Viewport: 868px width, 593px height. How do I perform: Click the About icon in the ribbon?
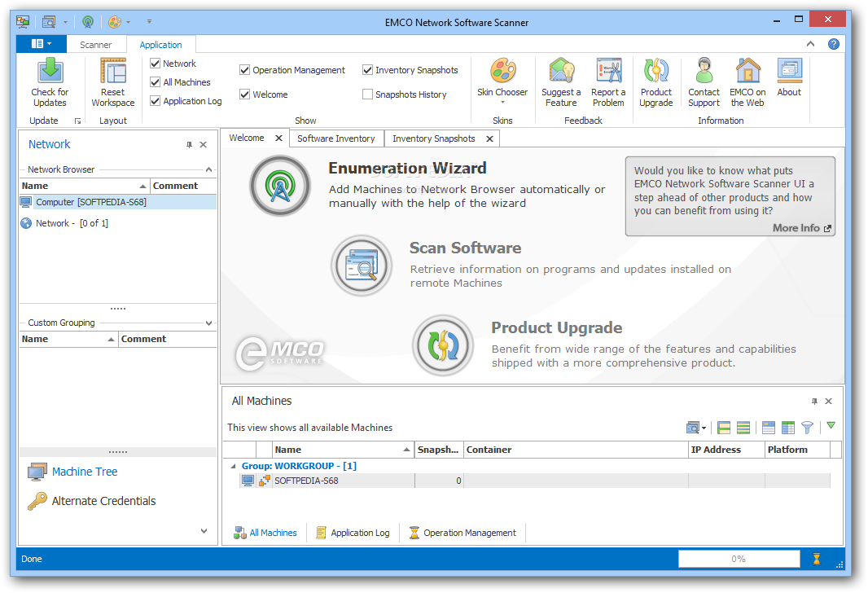(789, 71)
